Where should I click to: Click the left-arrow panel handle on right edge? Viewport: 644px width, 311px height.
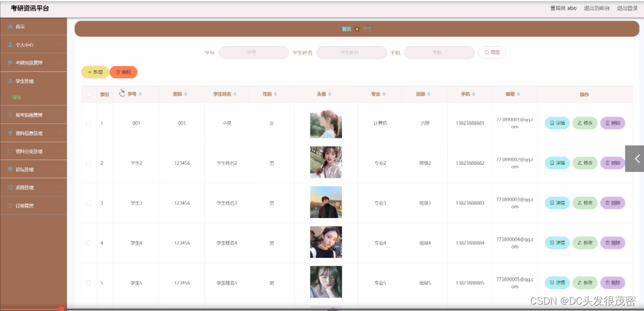point(634,158)
